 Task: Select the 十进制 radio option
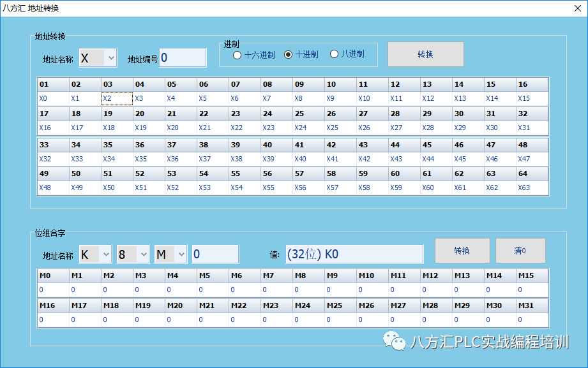(x=289, y=55)
